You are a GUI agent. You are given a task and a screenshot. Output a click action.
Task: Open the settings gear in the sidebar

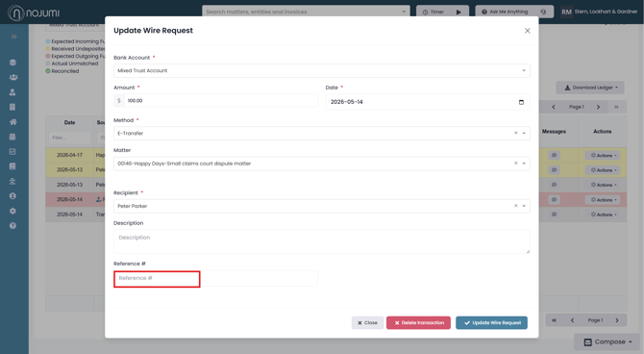[12, 211]
